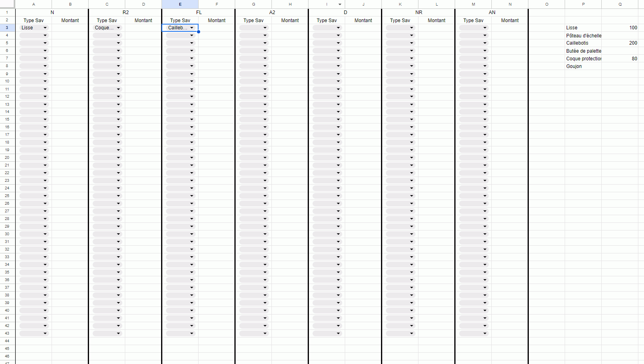Open the dropdown in cell K4
The height and width of the screenshot is (364, 644).
[400, 35]
